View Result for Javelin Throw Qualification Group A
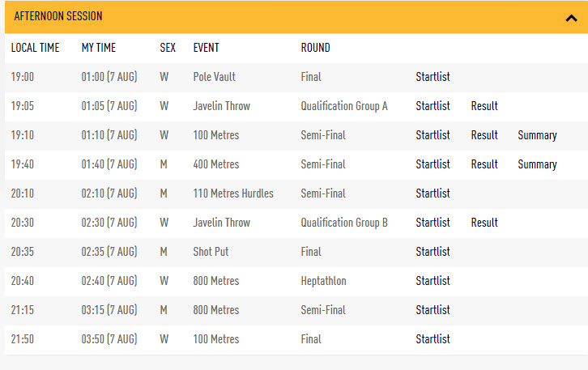The image size is (588, 370). [x=484, y=106]
